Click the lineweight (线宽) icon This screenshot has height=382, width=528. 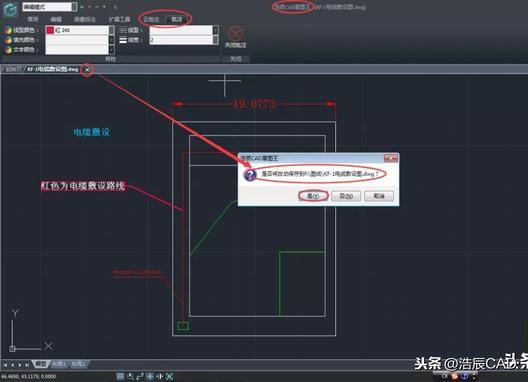click(123, 40)
